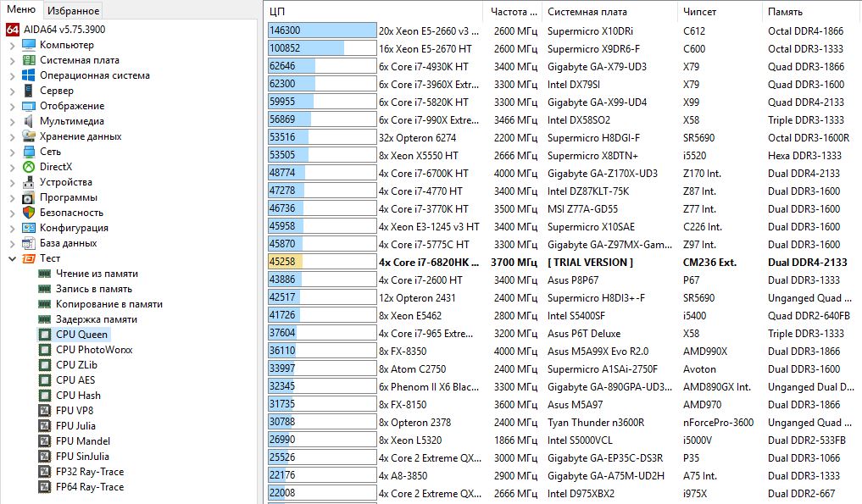The height and width of the screenshot is (504, 862).
Task: Click the Сеть network icon
Action: click(x=29, y=152)
